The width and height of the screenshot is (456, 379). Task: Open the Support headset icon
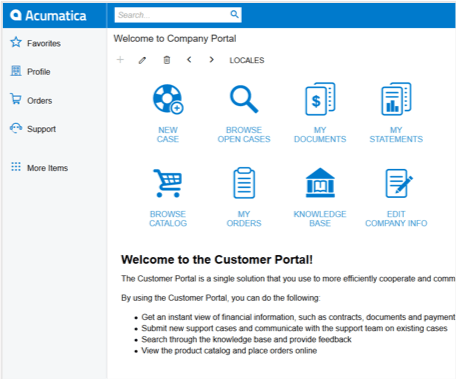pos(16,128)
